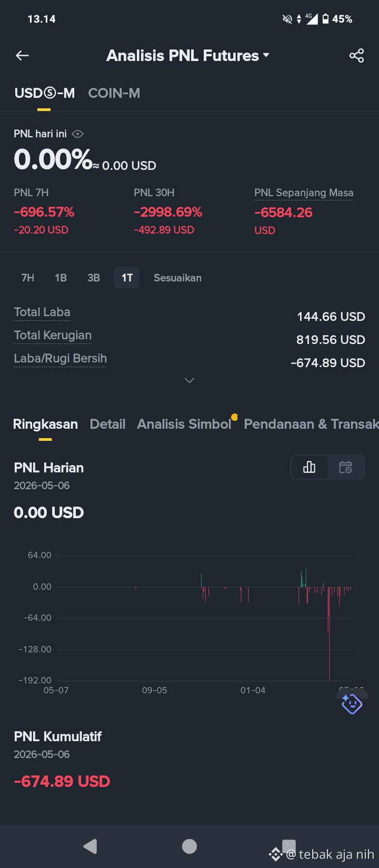Viewport: 379px width, 868px height.
Task: Tap Android back navigation button
Action: click(x=91, y=846)
